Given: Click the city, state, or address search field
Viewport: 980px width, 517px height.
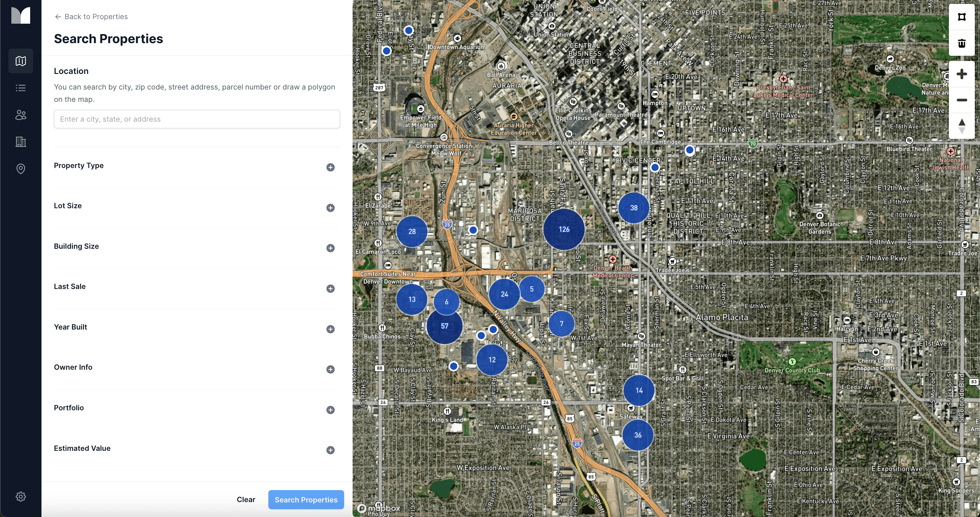Looking at the screenshot, I should (197, 119).
